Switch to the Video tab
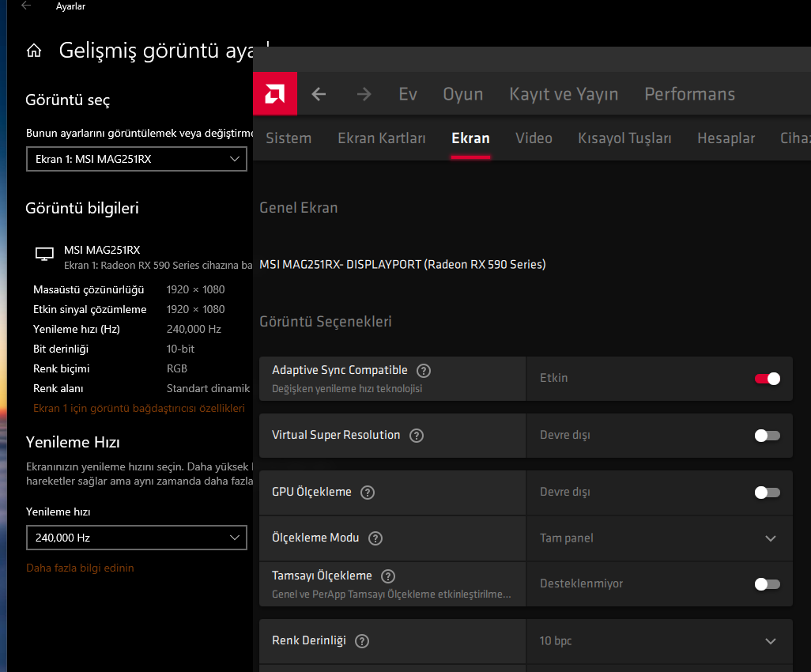The height and width of the screenshot is (672, 811). pyautogui.click(x=534, y=138)
